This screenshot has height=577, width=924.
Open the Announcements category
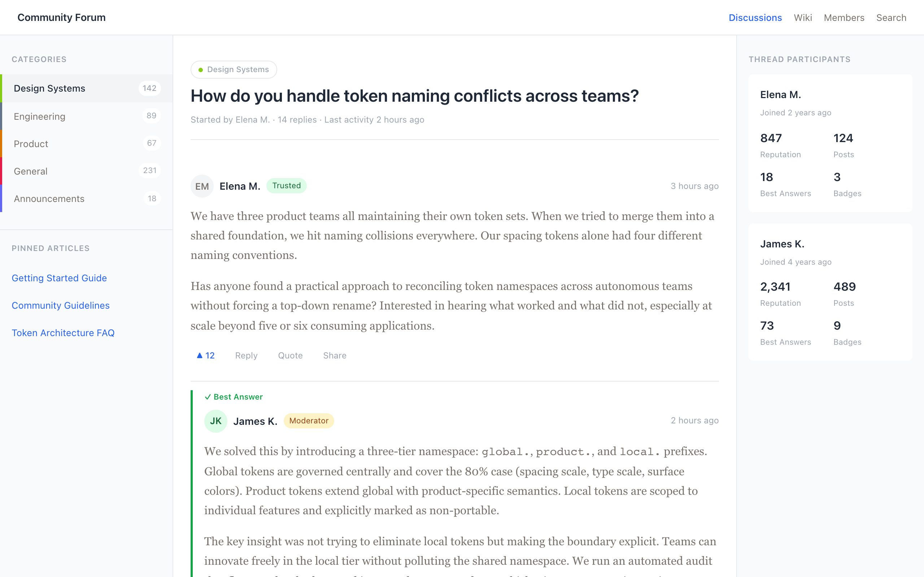pyautogui.click(x=49, y=199)
